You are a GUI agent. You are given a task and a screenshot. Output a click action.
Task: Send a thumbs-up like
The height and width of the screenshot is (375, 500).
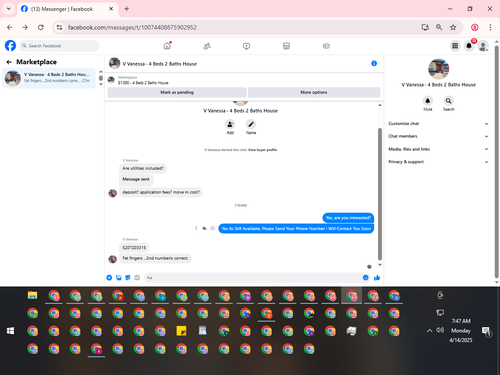coord(377,278)
